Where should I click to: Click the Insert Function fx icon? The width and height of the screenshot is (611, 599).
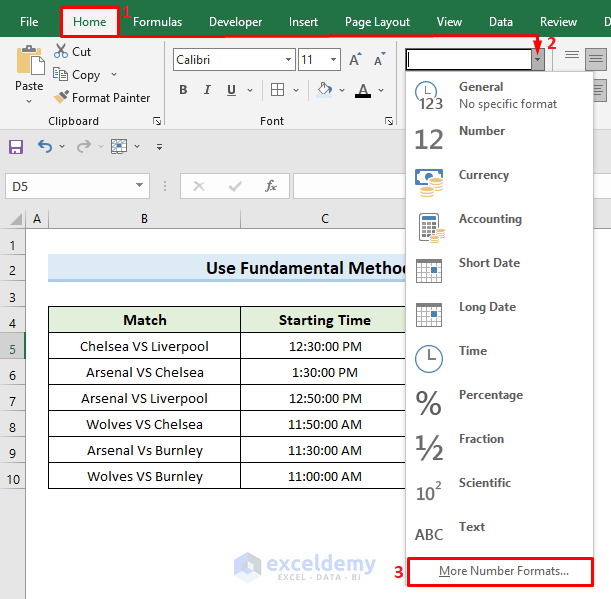pos(270,186)
